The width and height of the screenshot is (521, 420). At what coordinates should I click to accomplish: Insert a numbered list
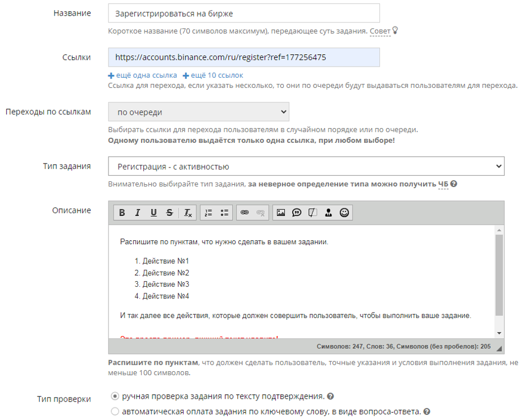click(x=208, y=212)
